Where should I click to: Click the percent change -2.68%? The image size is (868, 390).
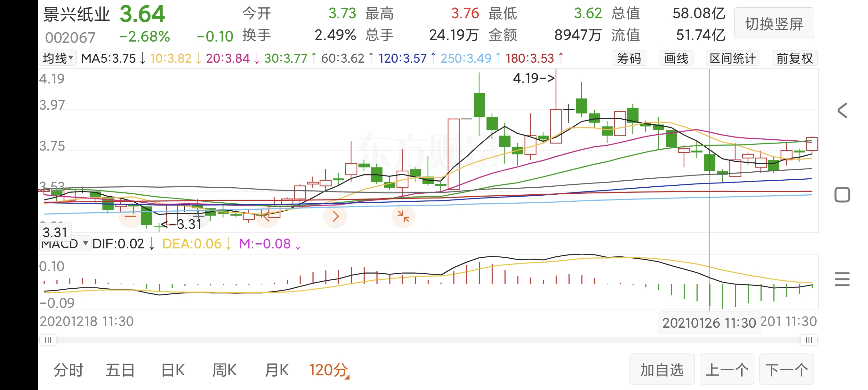click(x=145, y=37)
